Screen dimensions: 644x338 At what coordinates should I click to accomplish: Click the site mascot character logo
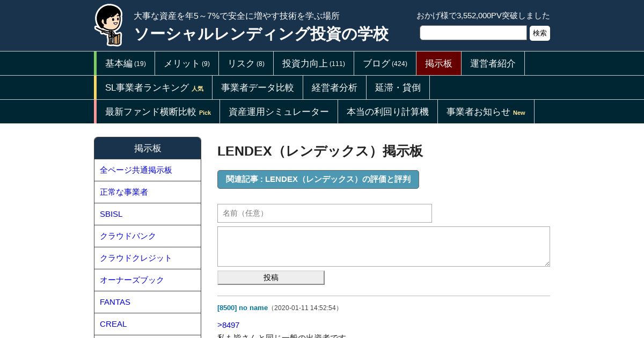(x=109, y=25)
